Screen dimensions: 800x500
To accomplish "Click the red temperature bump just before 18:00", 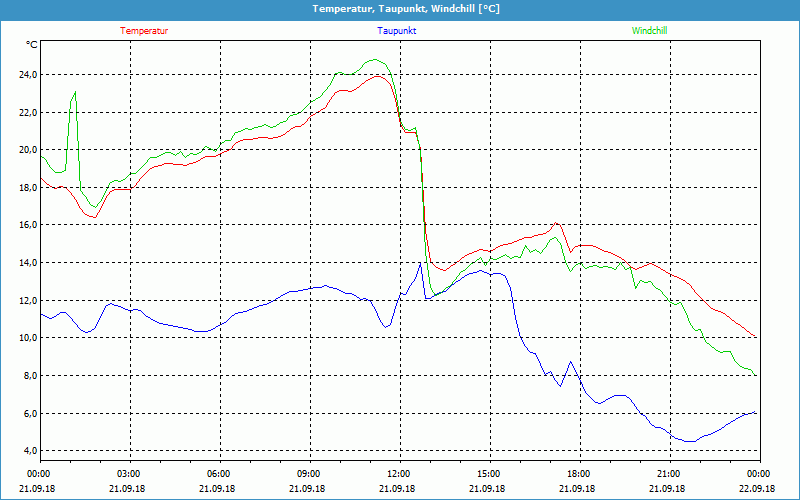I will (556, 223).
